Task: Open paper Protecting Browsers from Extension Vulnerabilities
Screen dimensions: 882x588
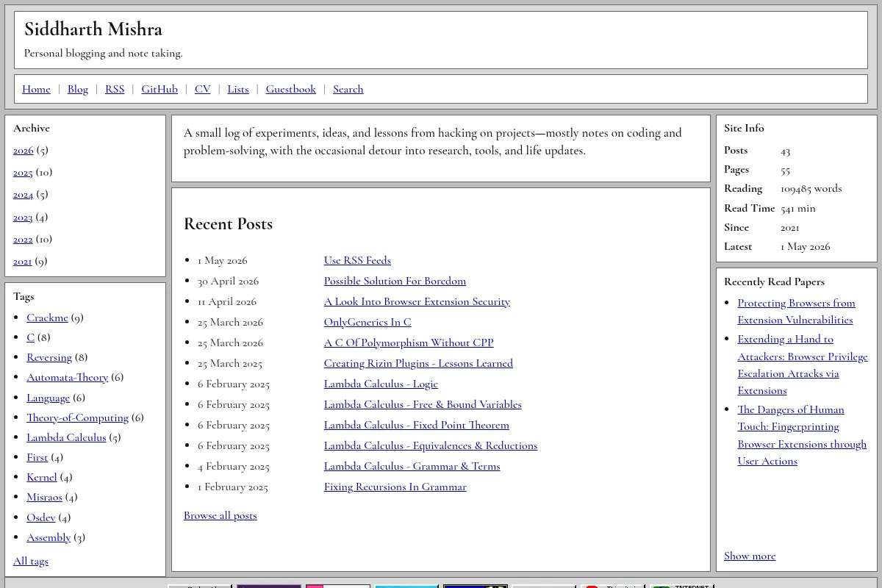Action: (797, 311)
